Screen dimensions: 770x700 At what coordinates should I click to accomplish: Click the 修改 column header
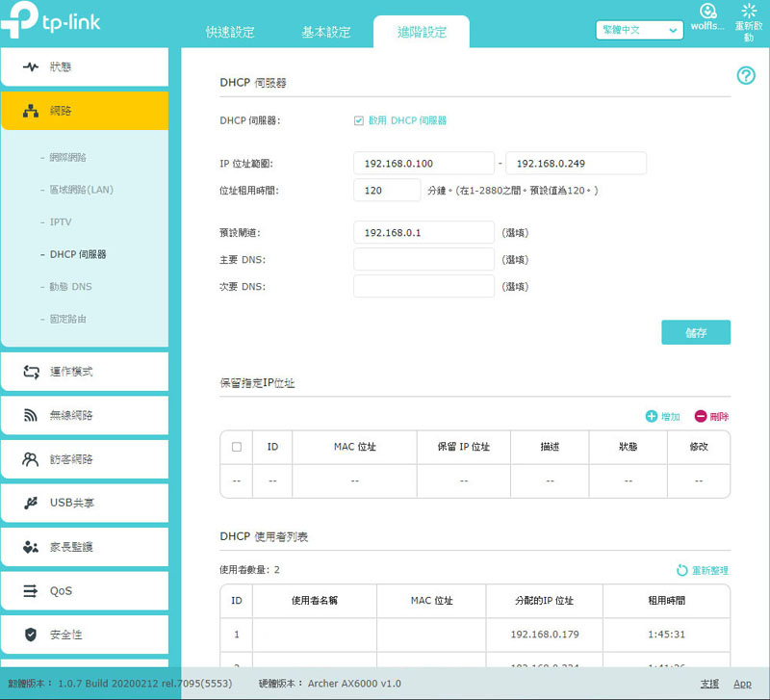pos(699,447)
